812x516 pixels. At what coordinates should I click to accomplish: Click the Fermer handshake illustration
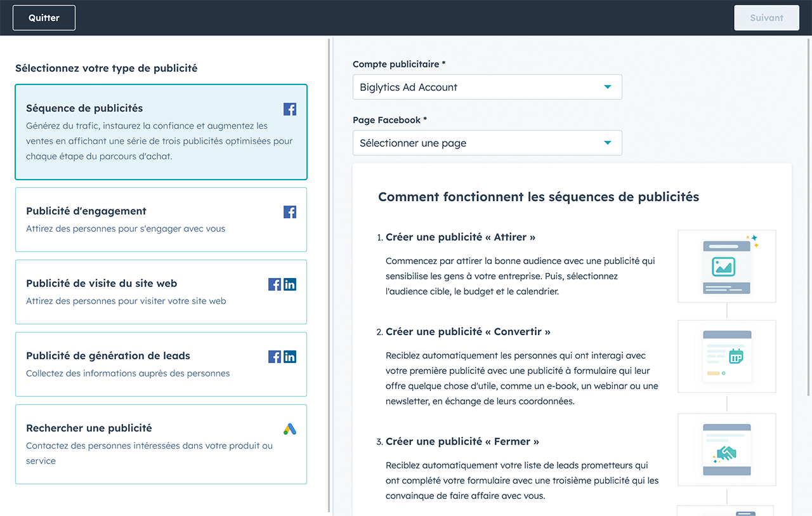726,449
